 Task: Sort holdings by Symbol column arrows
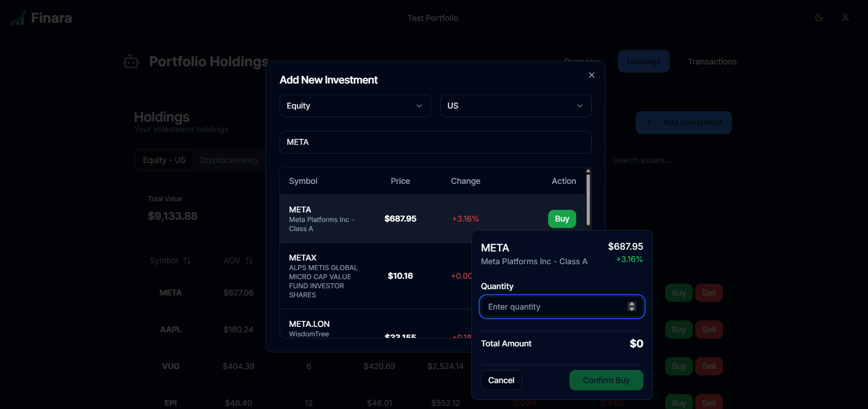pos(187,261)
